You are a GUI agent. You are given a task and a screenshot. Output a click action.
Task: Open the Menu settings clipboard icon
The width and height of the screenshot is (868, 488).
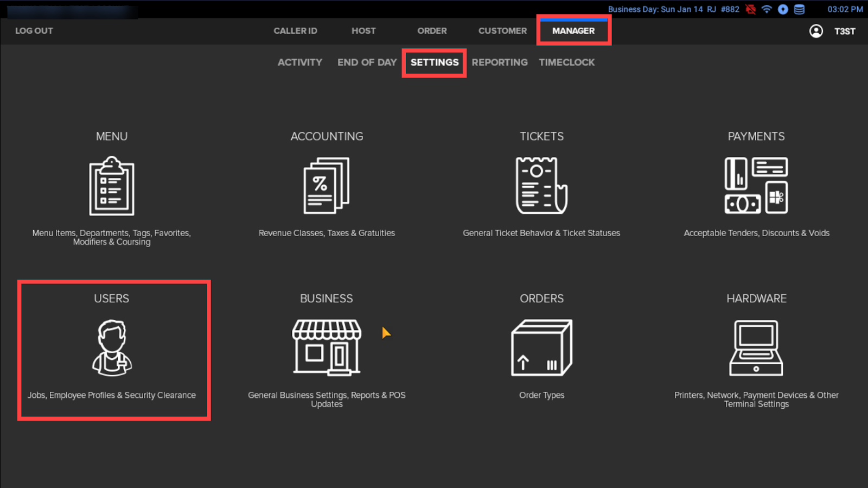click(x=112, y=186)
